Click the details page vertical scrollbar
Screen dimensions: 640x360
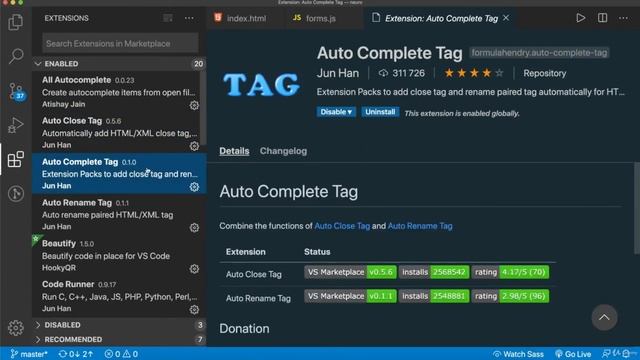tap(637, 208)
